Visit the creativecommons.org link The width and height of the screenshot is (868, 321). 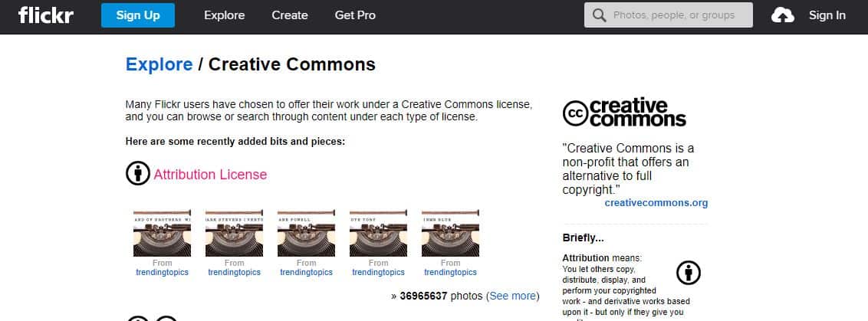coord(656,203)
